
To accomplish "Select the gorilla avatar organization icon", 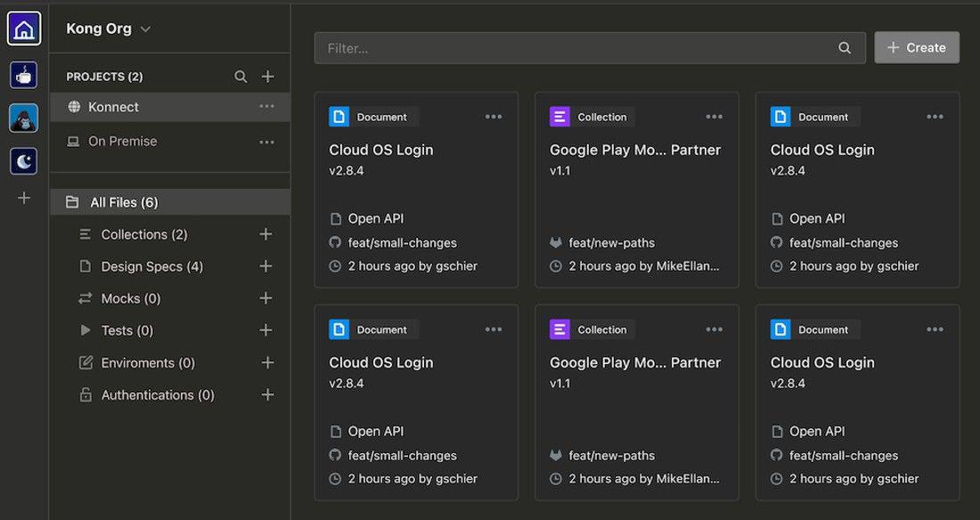I will [x=24, y=118].
